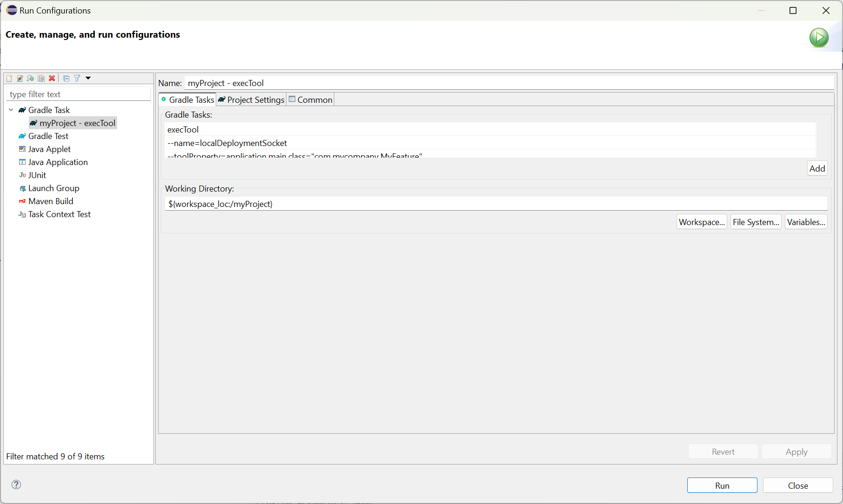Select Maven Build in configuration tree
Image resolution: width=843 pixels, height=504 pixels.
[x=51, y=201]
